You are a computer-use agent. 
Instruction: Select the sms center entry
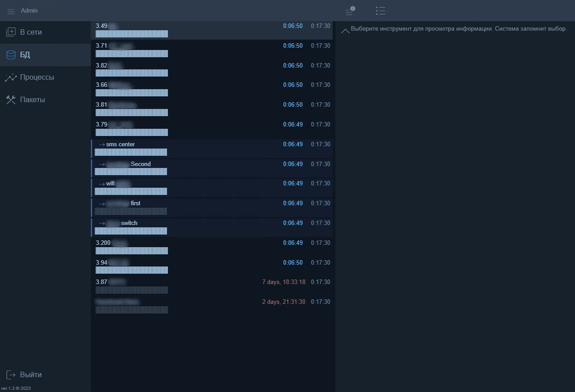120,144
